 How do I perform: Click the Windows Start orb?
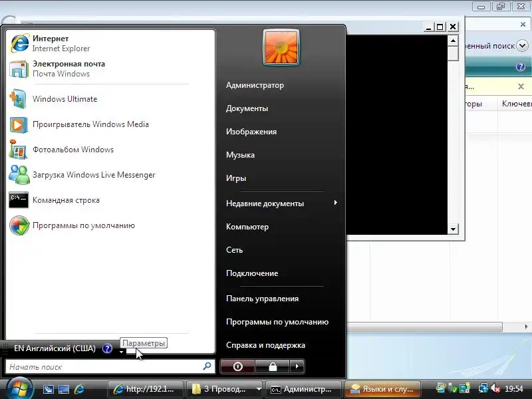point(19,389)
